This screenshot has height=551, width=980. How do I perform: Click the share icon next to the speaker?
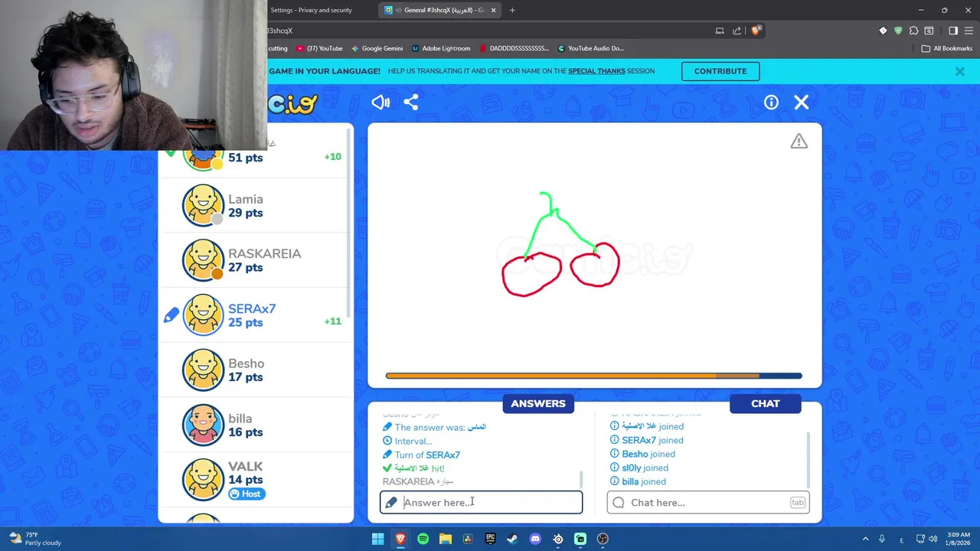pyautogui.click(x=411, y=103)
